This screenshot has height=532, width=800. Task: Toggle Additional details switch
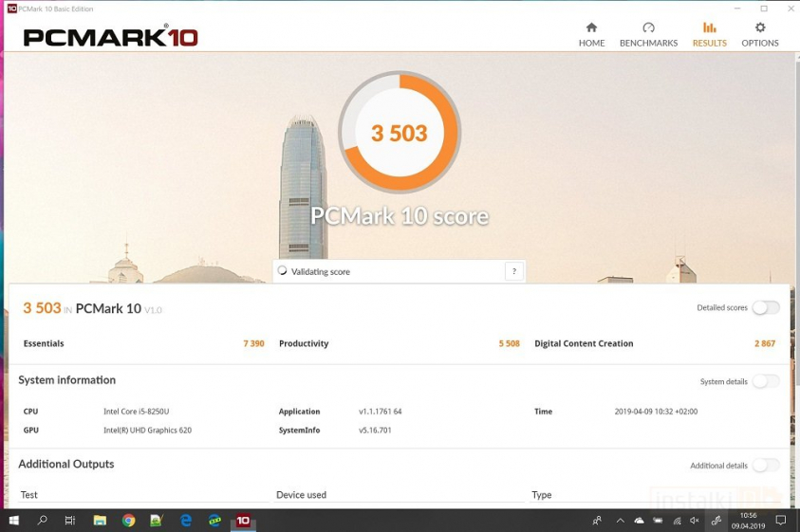tap(766, 466)
